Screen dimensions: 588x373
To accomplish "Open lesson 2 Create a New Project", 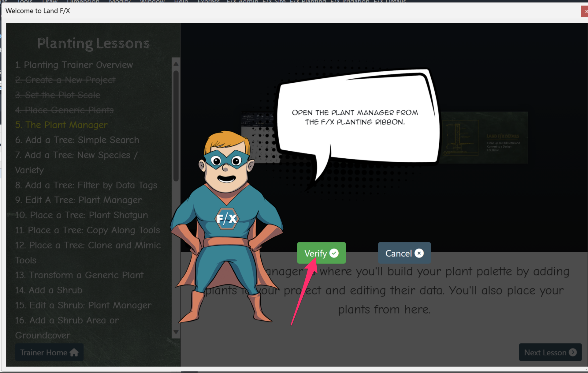I will [x=65, y=80].
